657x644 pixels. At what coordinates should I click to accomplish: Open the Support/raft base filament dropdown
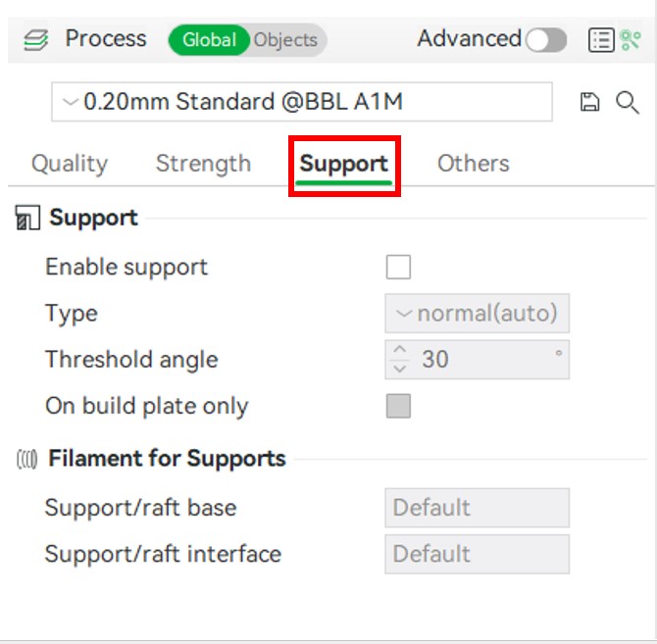tap(477, 508)
